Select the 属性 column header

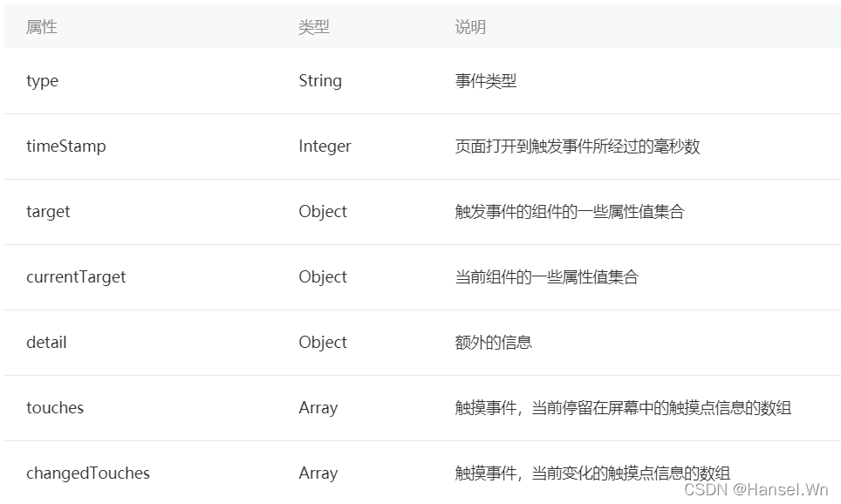coord(41,27)
